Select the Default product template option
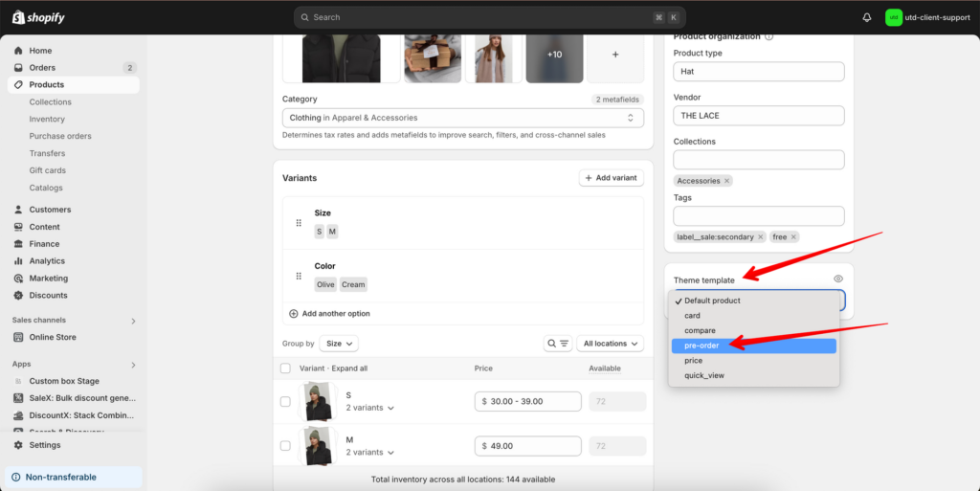This screenshot has width=980, height=491. [x=754, y=301]
